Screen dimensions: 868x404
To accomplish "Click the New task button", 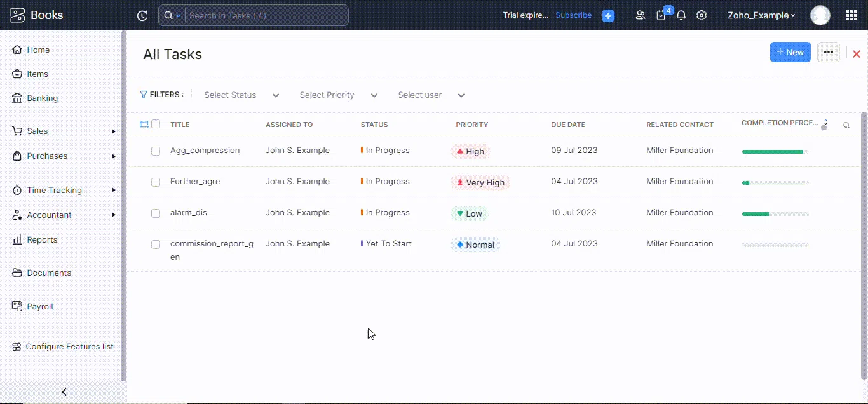I will coord(790,52).
